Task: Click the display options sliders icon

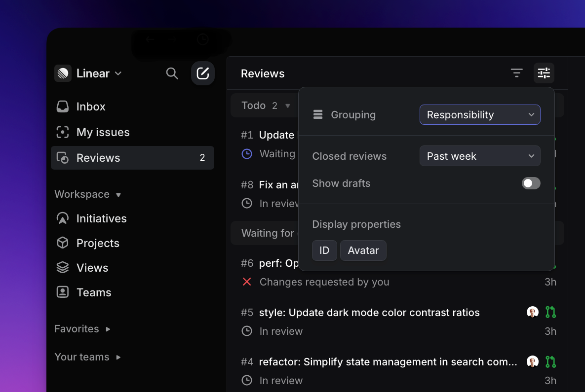Action: click(x=544, y=73)
